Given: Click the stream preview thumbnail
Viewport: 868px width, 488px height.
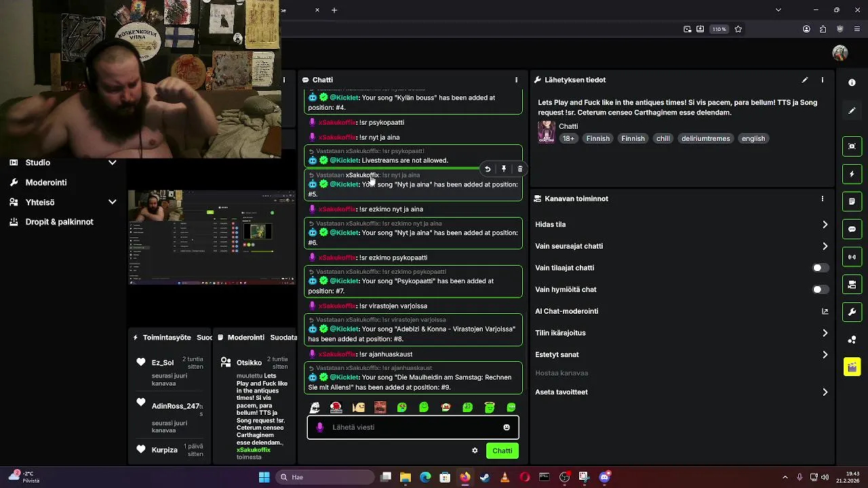Looking at the screenshot, I should pos(212,237).
